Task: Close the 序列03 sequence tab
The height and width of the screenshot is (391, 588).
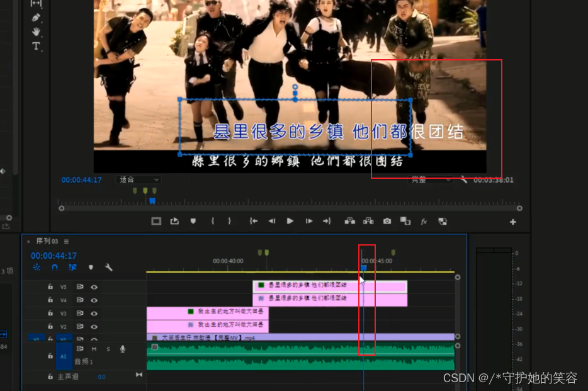Action: pos(28,242)
